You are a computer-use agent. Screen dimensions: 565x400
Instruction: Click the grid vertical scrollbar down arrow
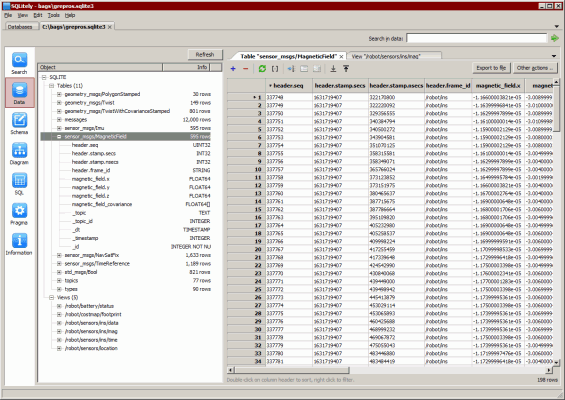pos(556,363)
